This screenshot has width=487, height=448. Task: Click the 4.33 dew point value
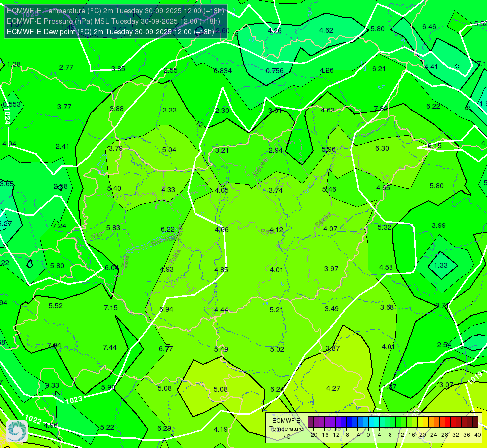(168, 190)
